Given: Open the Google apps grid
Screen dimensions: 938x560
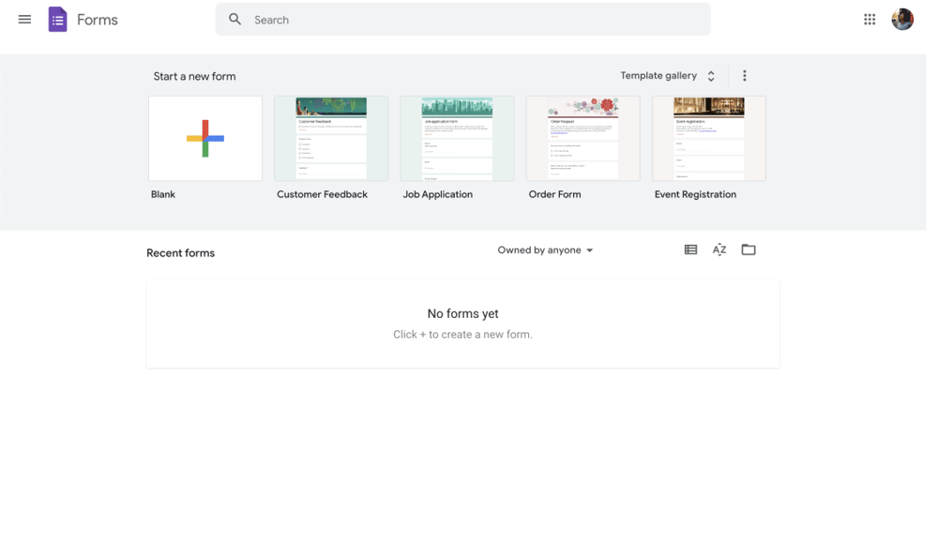Looking at the screenshot, I should tap(870, 19).
